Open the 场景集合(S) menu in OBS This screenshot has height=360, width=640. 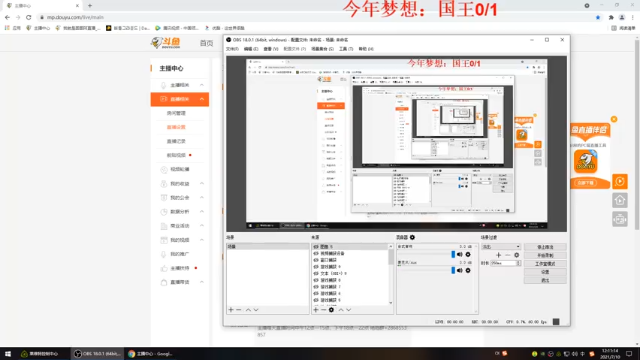click(322, 49)
